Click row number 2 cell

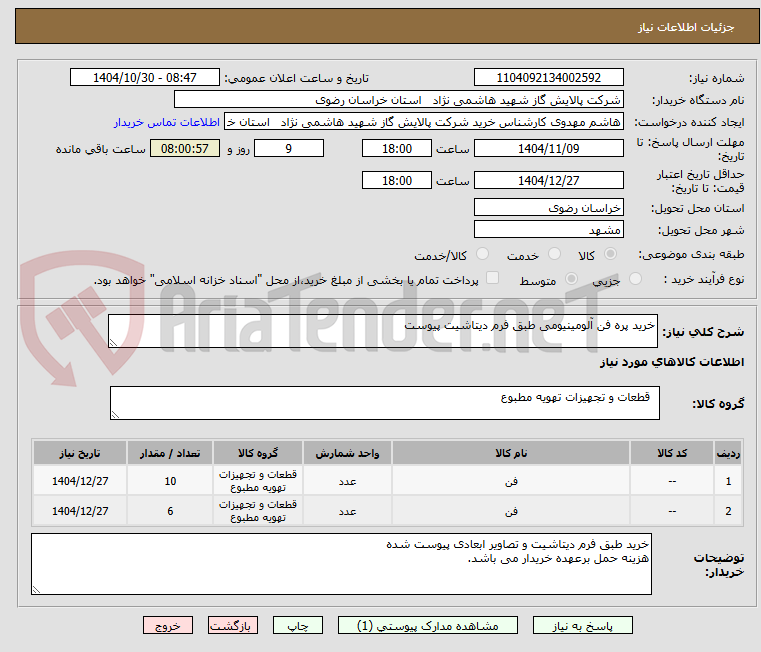point(728,511)
